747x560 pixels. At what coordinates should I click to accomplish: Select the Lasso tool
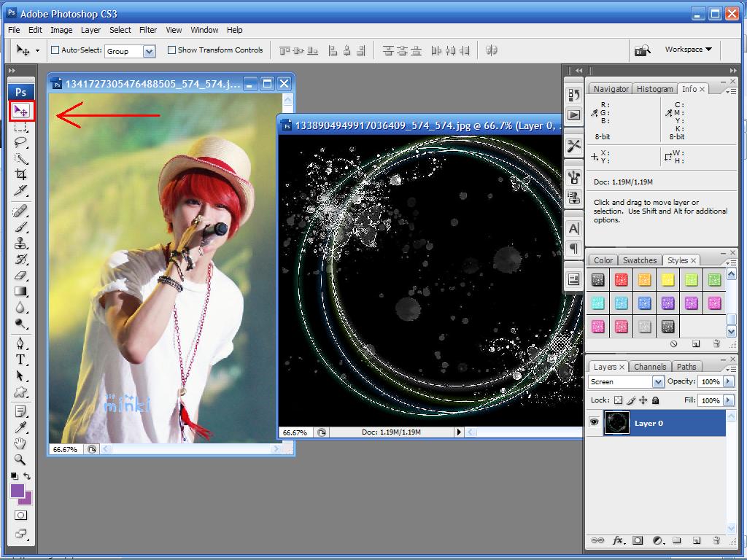coord(20,143)
